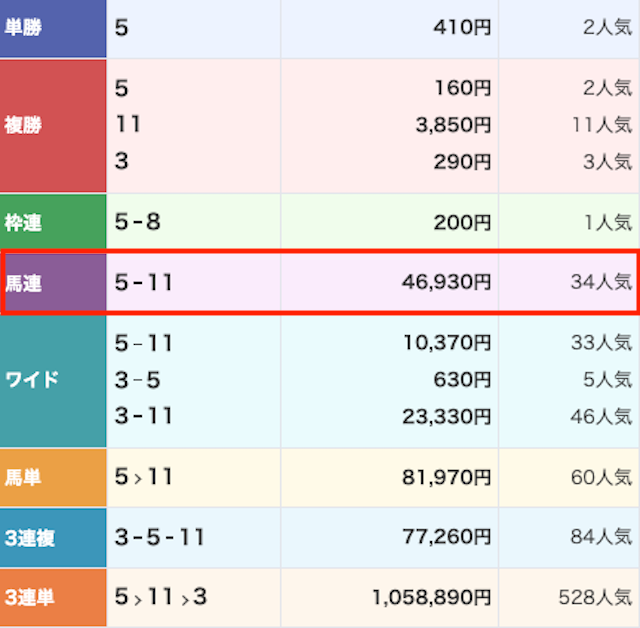Image resolution: width=640 pixels, height=628 pixels.
Task: Select the 34人気 popularity cell
Action: pyautogui.click(x=601, y=284)
